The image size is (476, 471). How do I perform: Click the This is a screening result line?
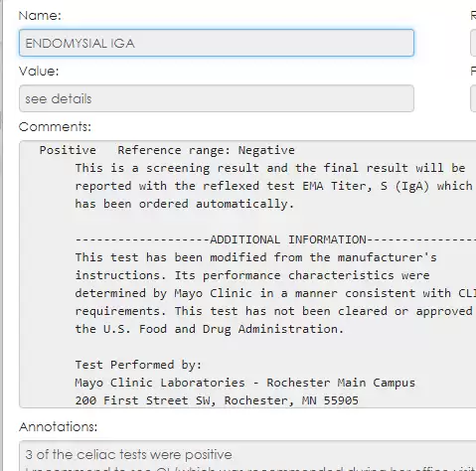point(270,168)
